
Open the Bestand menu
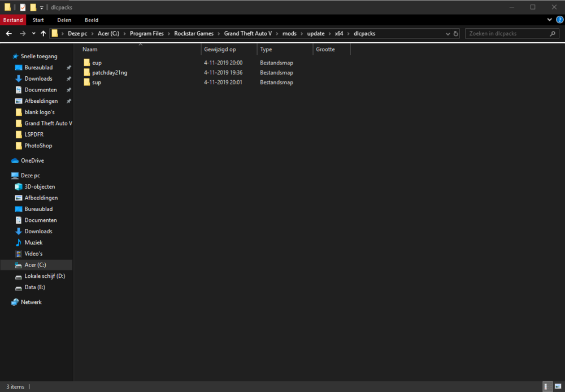pyautogui.click(x=13, y=20)
